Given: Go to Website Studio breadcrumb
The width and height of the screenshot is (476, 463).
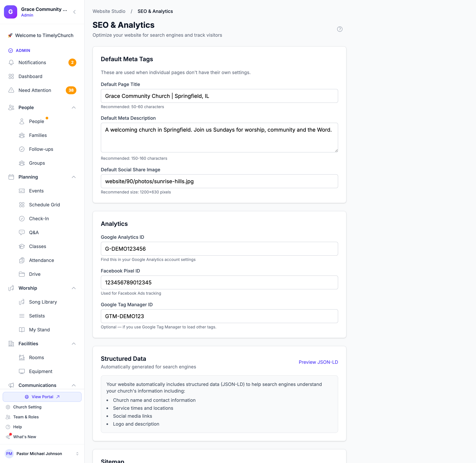Looking at the screenshot, I should click(109, 11).
